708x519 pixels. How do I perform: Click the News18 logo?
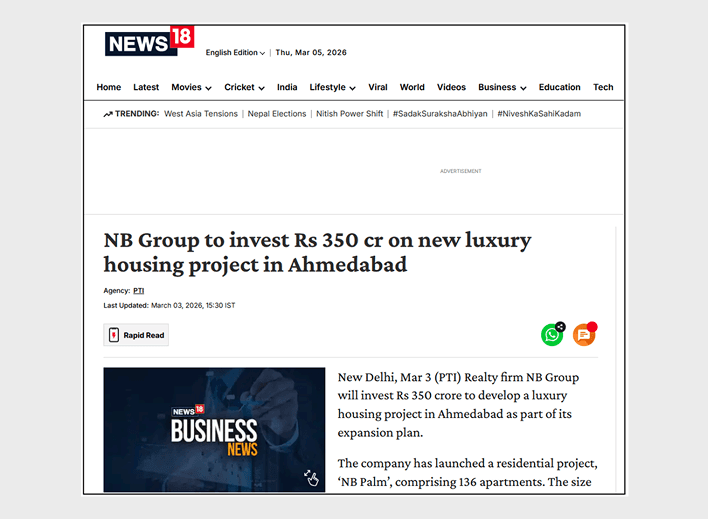coord(149,41)
